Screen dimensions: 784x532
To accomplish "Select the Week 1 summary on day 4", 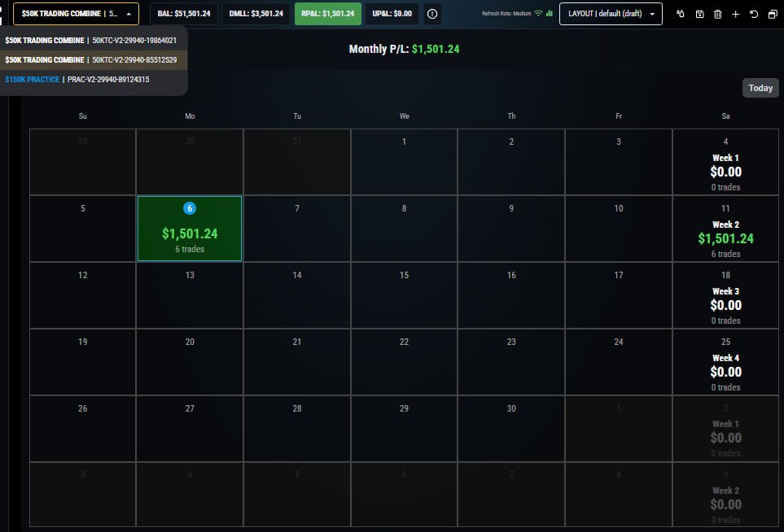I will point(725,162).
